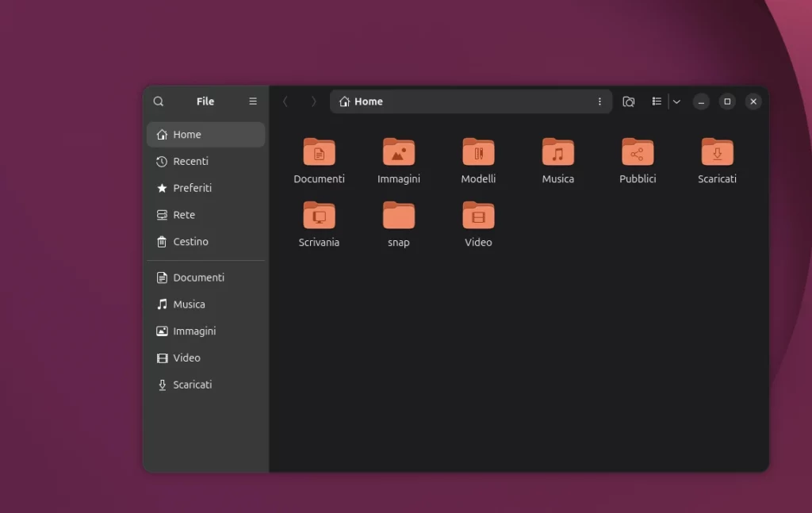Click the forward navigation arrow

[x=313, y=101]
